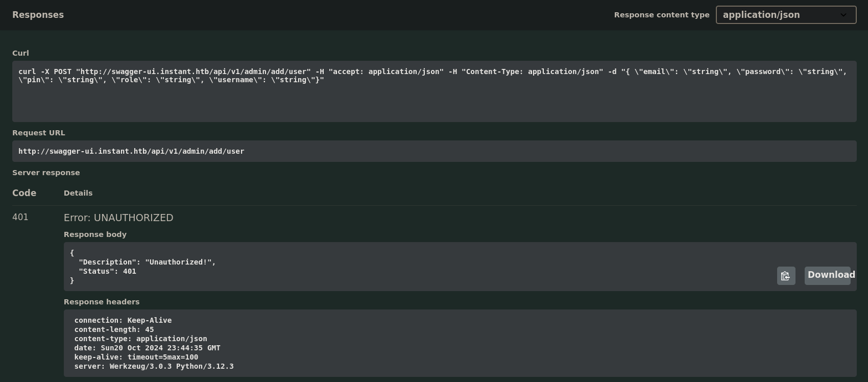Screen dimensions: 868x382
Task: Click the 'content-type: application/json' header line
Action: 141,339
